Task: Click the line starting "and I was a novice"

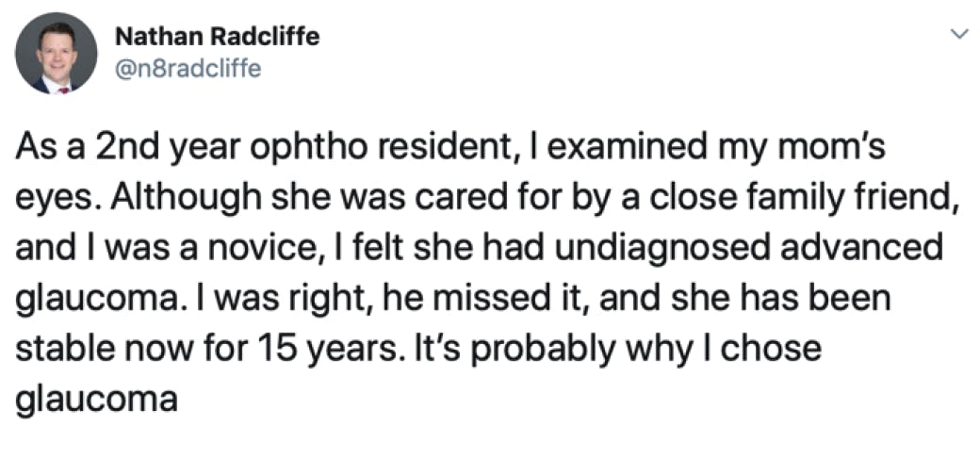Action: click(480, 249)
